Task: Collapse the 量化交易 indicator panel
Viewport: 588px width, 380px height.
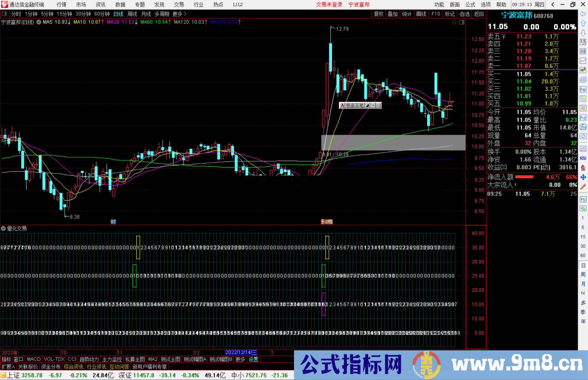Action: pos(3,229)
